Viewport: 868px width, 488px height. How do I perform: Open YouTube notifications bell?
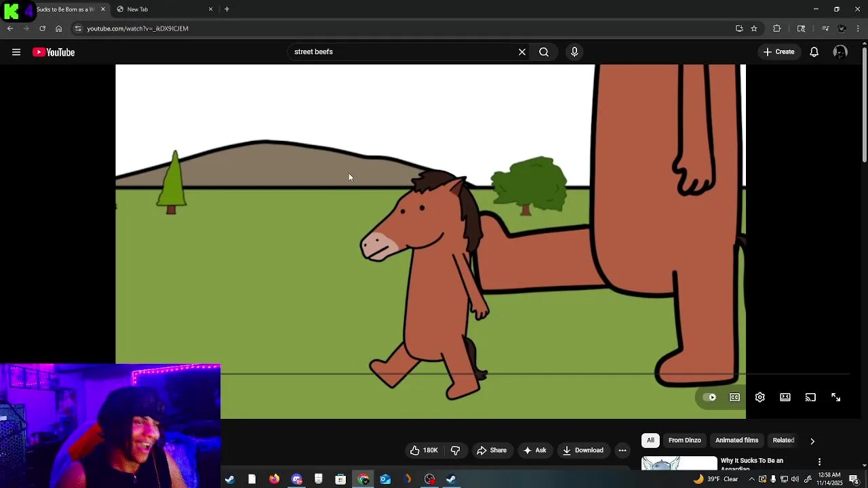tap(814, 52)
